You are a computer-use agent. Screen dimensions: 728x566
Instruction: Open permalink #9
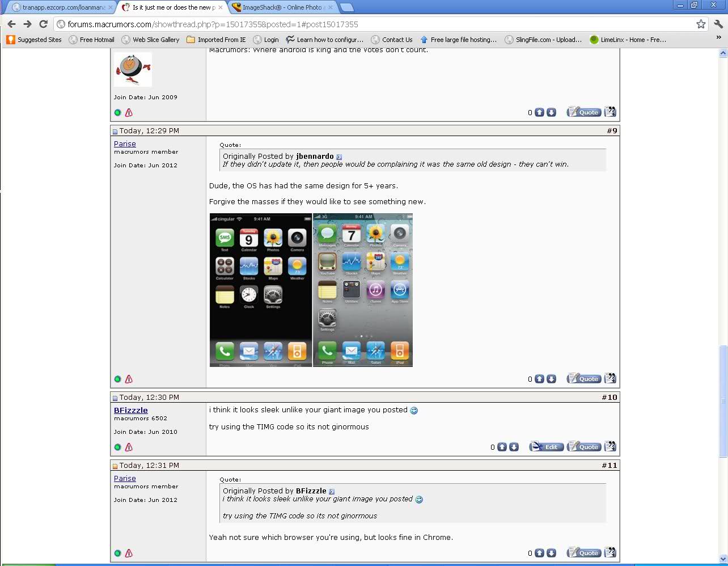612,130
